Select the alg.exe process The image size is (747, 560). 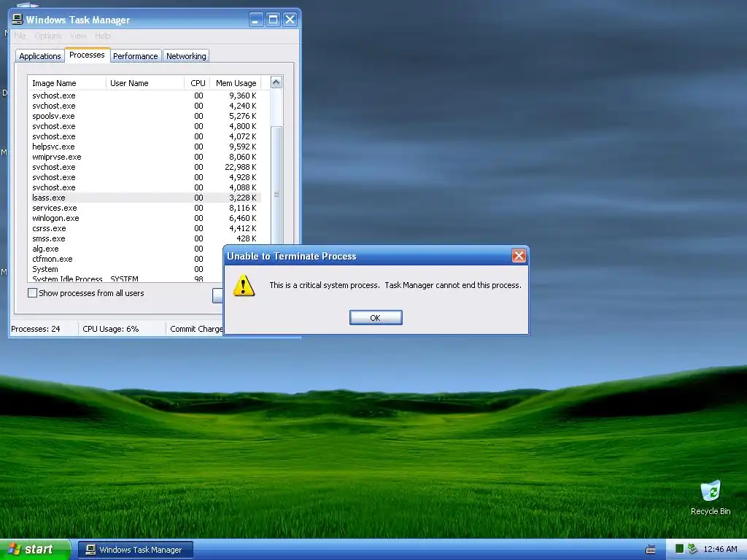[x=125, y=249]
